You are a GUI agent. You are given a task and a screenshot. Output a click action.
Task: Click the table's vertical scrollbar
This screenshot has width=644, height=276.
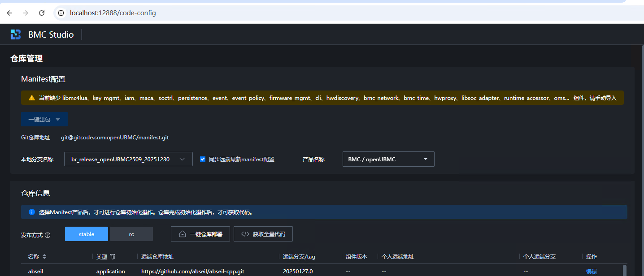[x=625, y=270]
